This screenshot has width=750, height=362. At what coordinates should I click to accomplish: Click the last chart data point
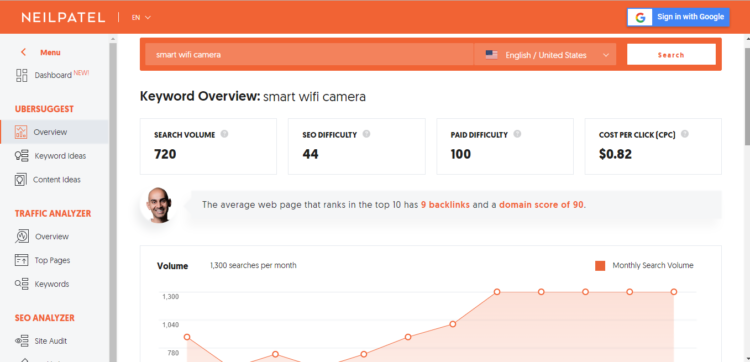(x=673, y=292)
